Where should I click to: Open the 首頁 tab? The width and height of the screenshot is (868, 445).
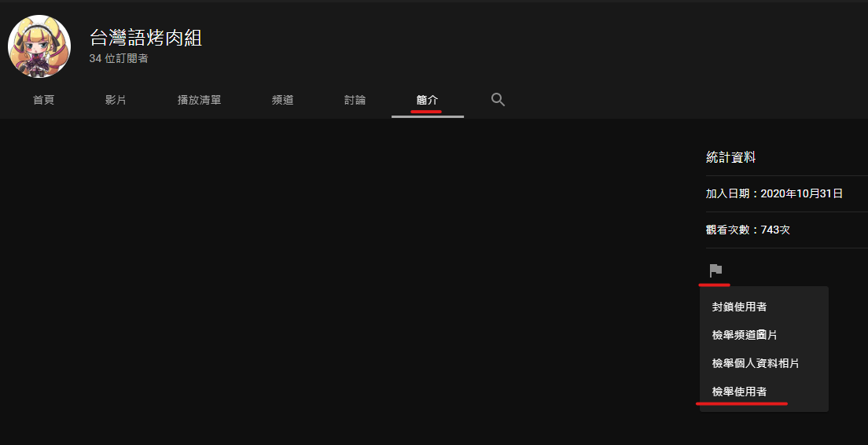coord(43,100)
